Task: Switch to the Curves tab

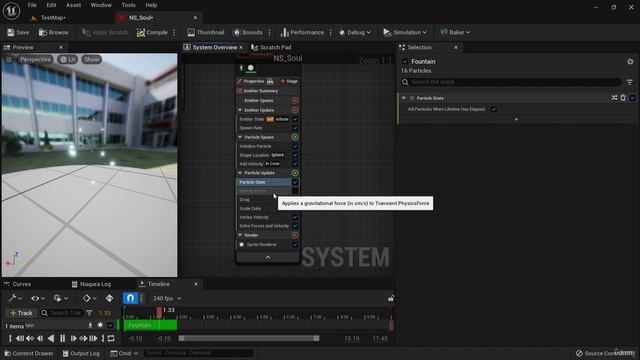Action: (18, 284)
